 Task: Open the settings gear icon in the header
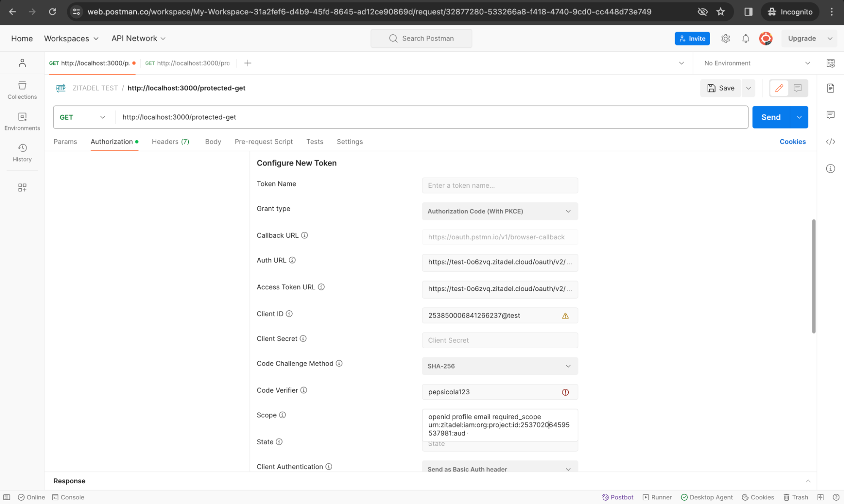[725, 38]
